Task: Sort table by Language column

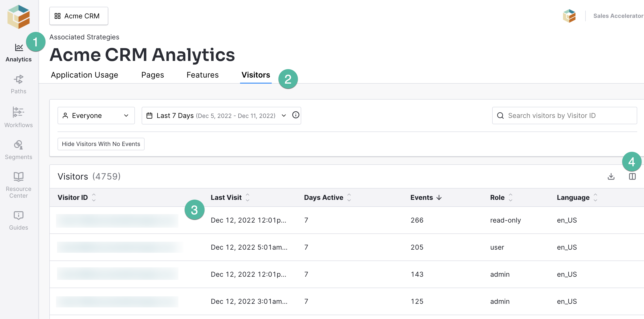Action: (577, 197)
